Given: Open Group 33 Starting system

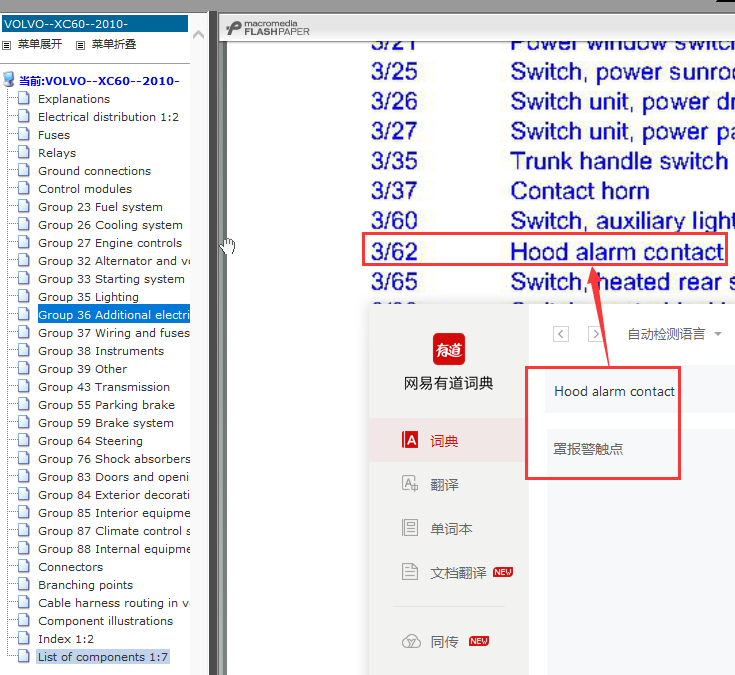Looking at the screenshot, I should tap(111, 279).
